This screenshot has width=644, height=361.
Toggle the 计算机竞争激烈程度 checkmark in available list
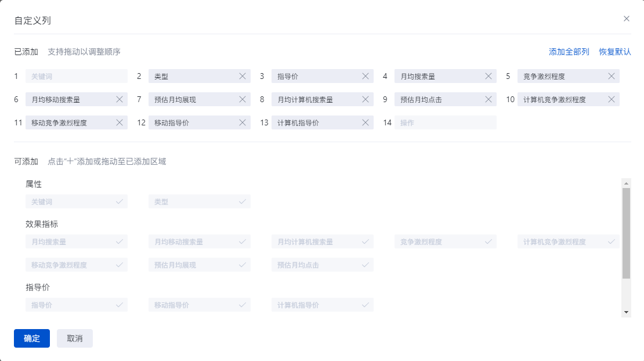[x=612, y=241]
